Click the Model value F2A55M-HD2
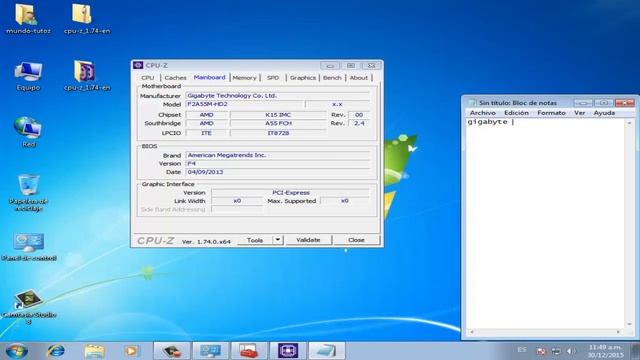 245,104
